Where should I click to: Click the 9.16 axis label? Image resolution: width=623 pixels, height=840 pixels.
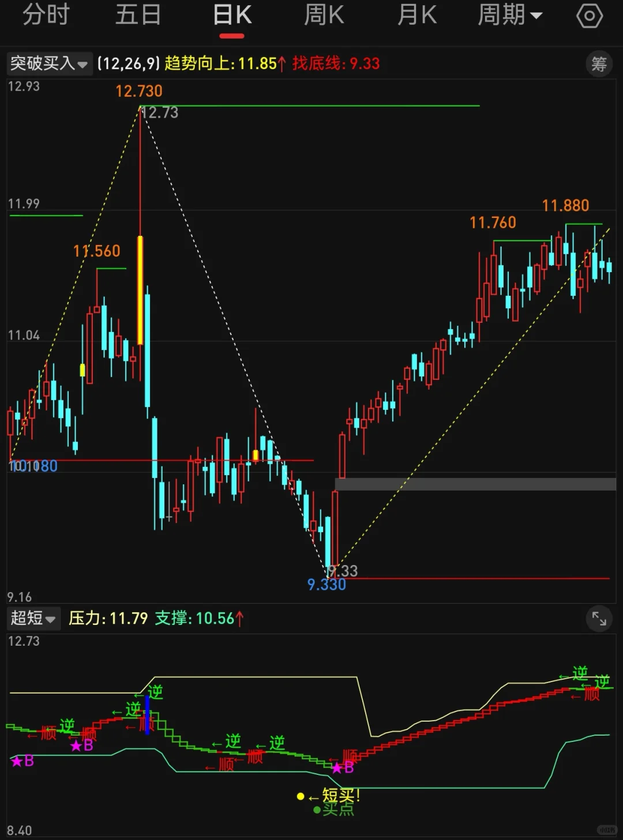click(20, 597)
